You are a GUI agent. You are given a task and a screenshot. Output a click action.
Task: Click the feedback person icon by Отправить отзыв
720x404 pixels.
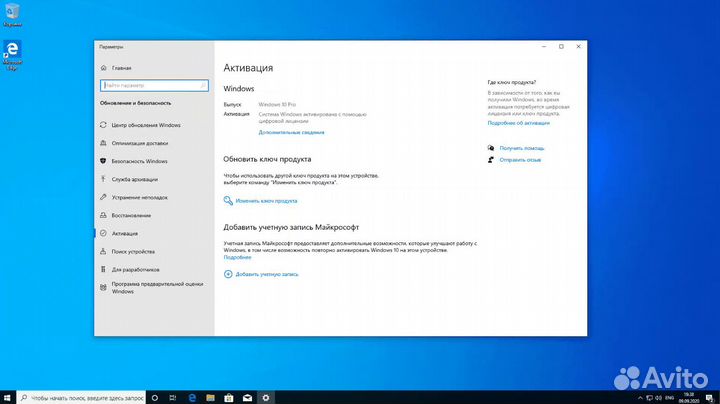(491, 160)
